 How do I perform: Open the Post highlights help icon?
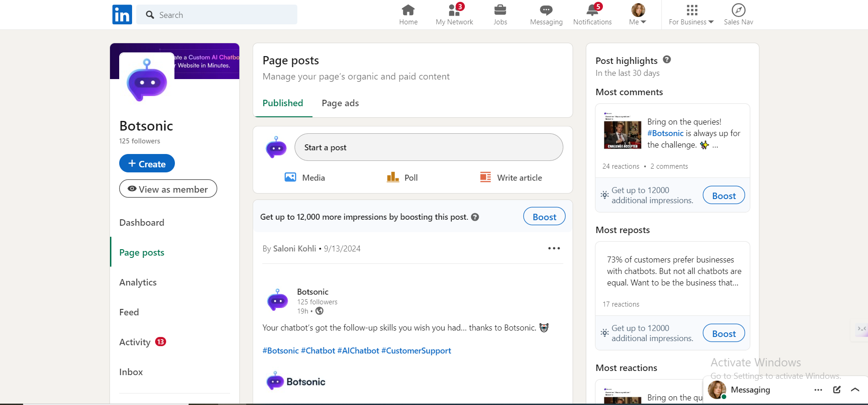click(667, 59)
